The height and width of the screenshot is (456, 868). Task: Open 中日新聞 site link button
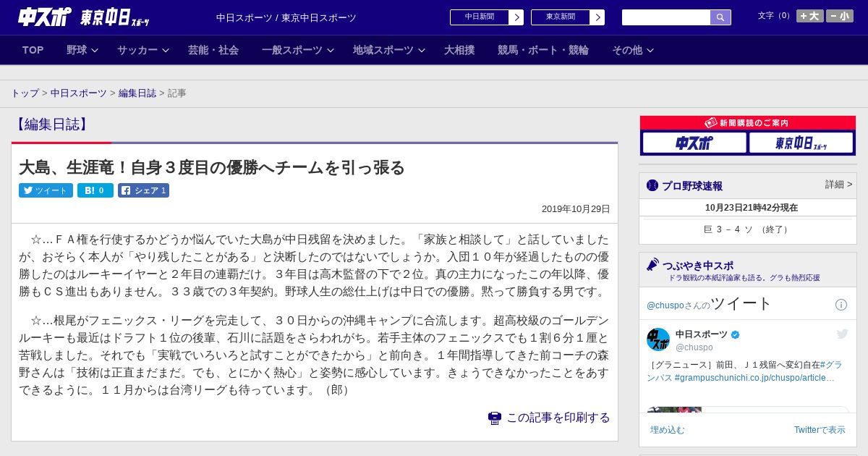click(487, 17)
